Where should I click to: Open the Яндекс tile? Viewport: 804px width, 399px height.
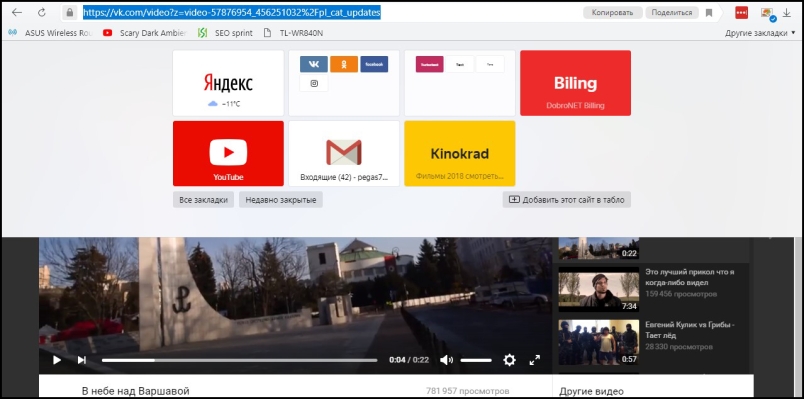[x=228, y=83]
